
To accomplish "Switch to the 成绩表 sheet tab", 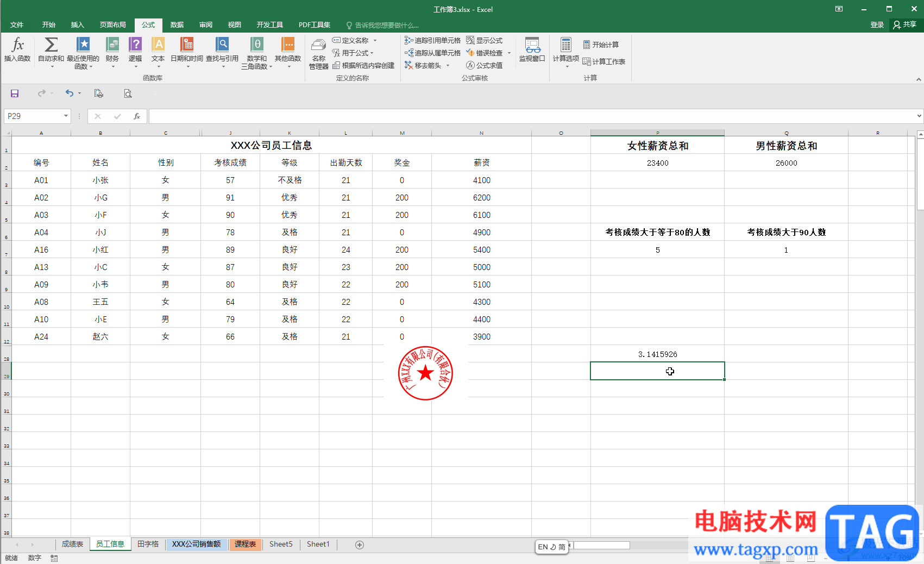I will 72,544.
